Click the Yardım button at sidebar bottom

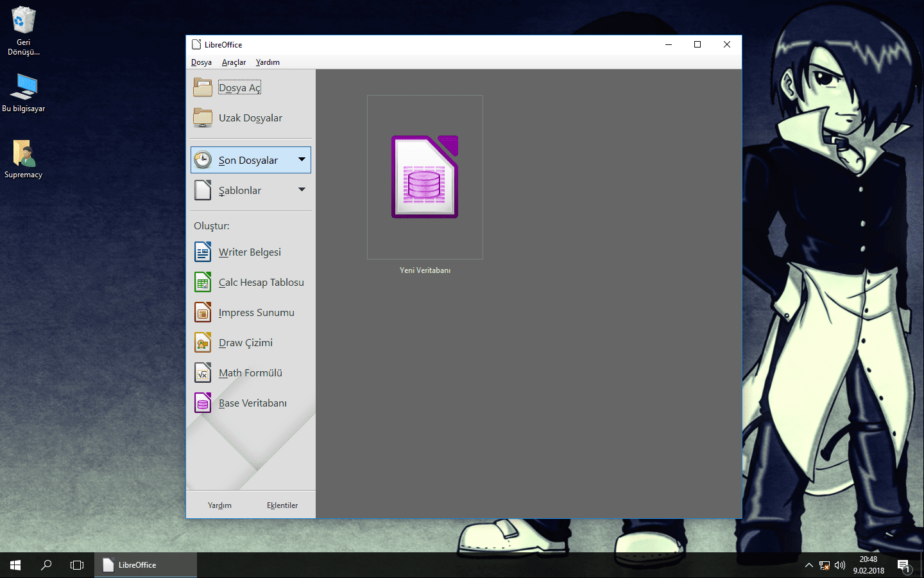219,505
